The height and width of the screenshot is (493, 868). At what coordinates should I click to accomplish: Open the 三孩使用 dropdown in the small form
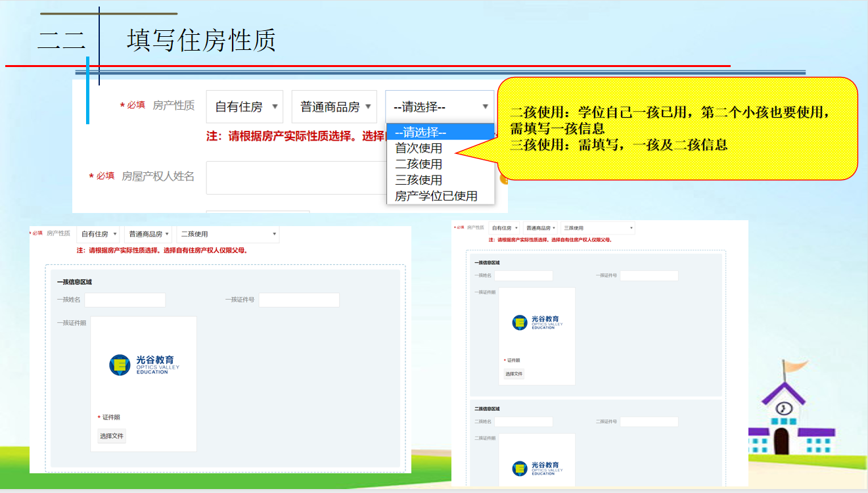pos(597,228)
